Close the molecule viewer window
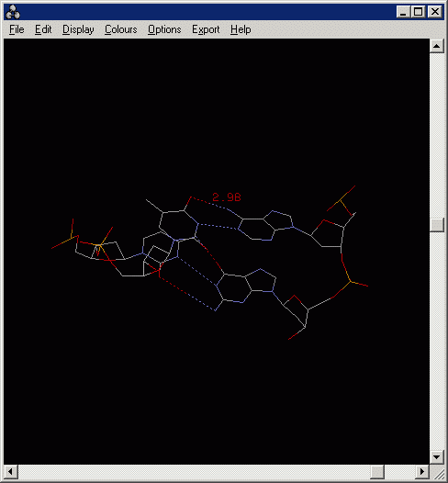 coord(435,12)
